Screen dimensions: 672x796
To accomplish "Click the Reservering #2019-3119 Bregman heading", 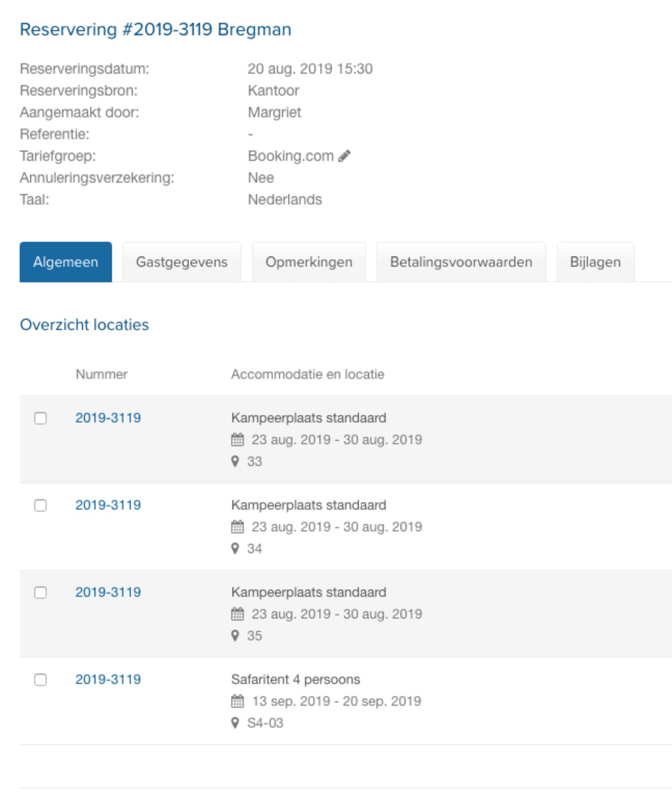I will pos(155,29).
